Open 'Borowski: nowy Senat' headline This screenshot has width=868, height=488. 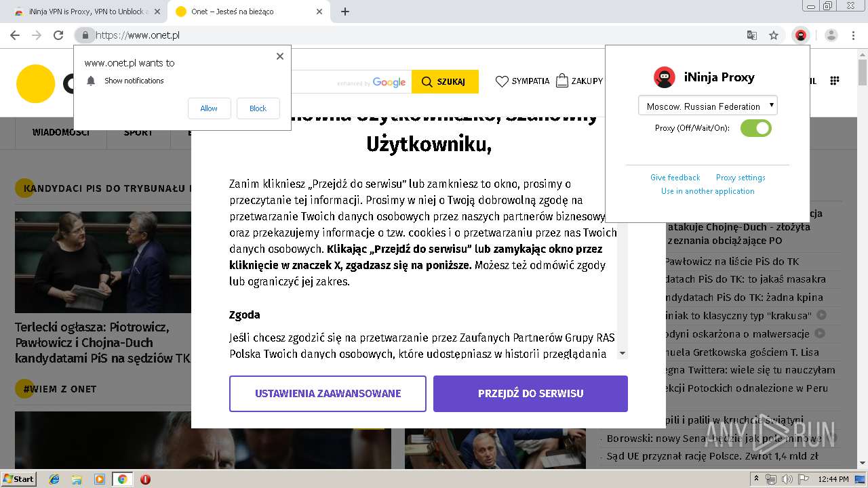coord(714,439)
